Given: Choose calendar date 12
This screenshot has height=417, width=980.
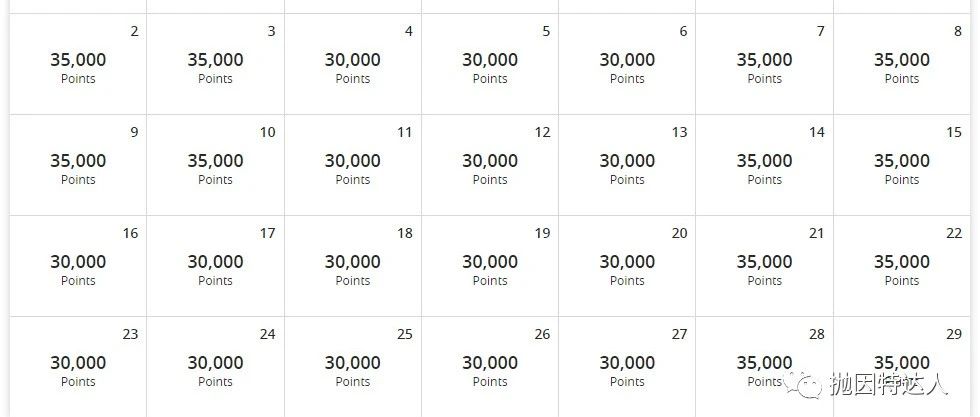Looking at the screenshot, I should tap(490, 165).
